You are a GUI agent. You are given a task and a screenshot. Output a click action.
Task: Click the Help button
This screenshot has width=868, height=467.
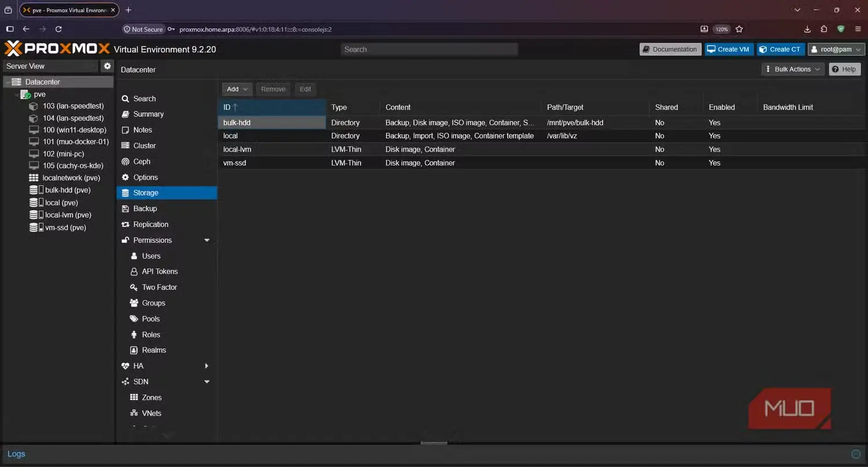(x=844, y=69)
